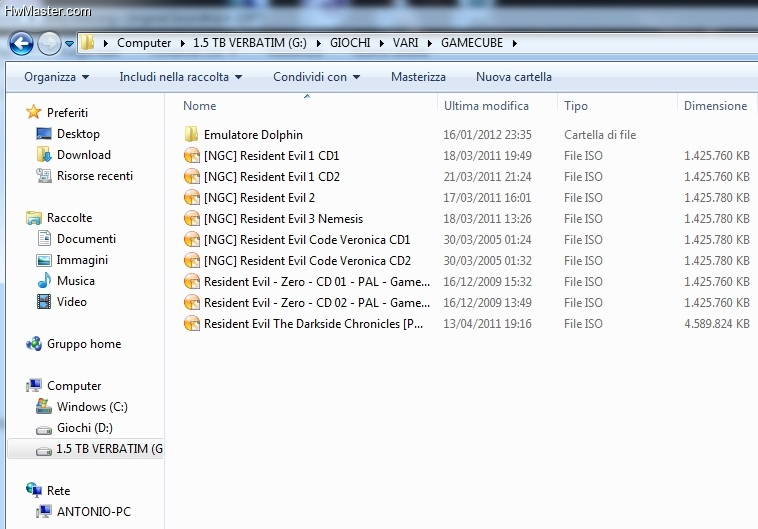Sort by Ultima modifica column header

[486, 106]
